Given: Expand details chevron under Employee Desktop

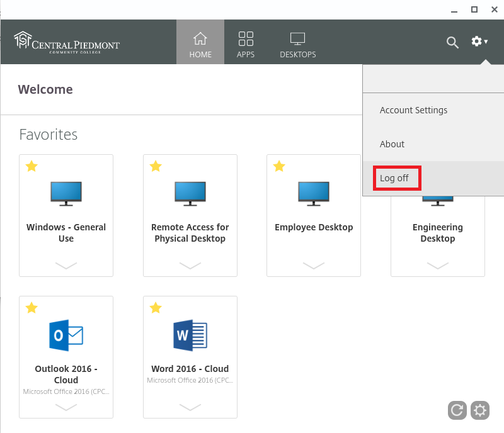Looking at the screenshot, I should click(x=314, y=266).
